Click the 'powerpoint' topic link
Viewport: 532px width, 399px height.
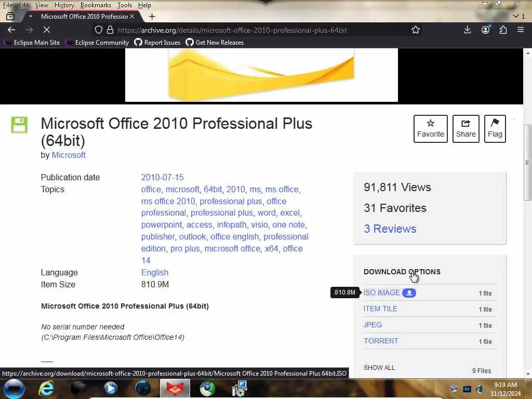click(x=162, y=224)
